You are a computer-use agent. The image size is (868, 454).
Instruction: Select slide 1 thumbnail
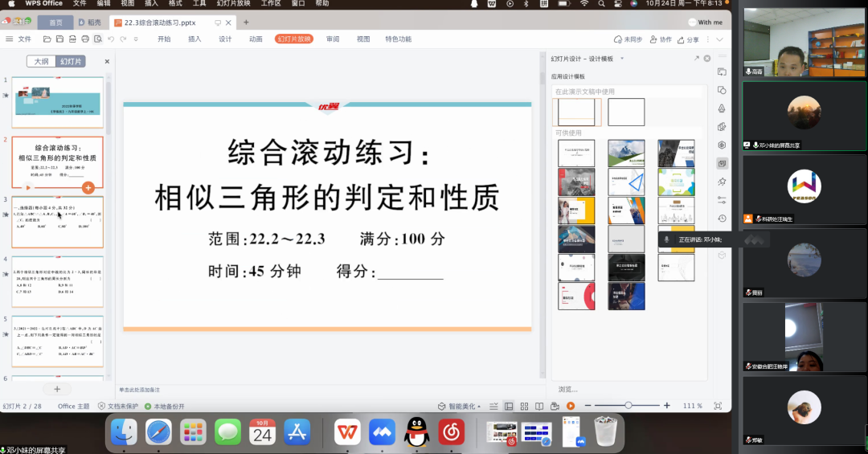coord(58,102)
